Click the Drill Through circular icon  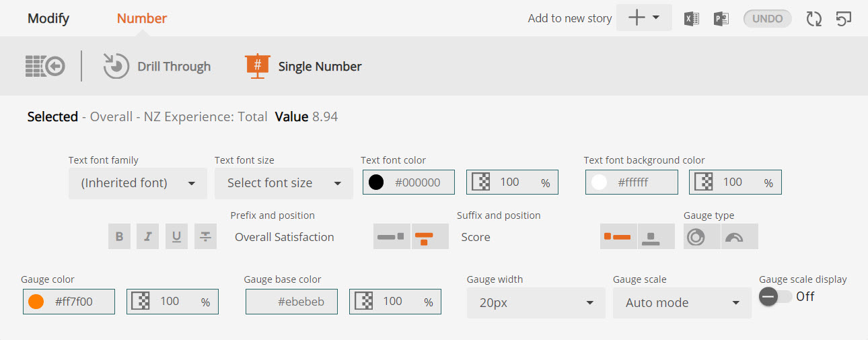click(116, 66)
